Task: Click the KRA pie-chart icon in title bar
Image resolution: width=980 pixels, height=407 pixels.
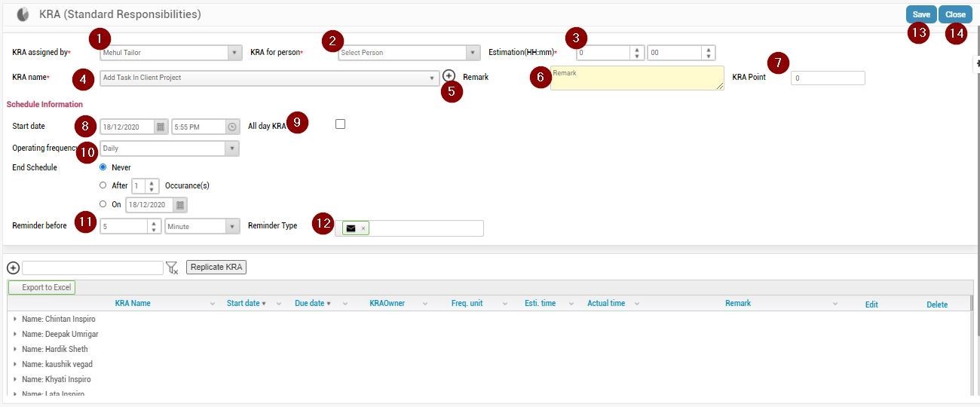Action: coord(23,14)
